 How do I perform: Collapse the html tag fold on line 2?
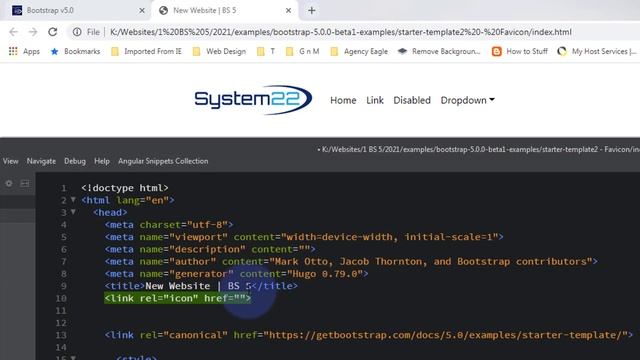[73, 200]
